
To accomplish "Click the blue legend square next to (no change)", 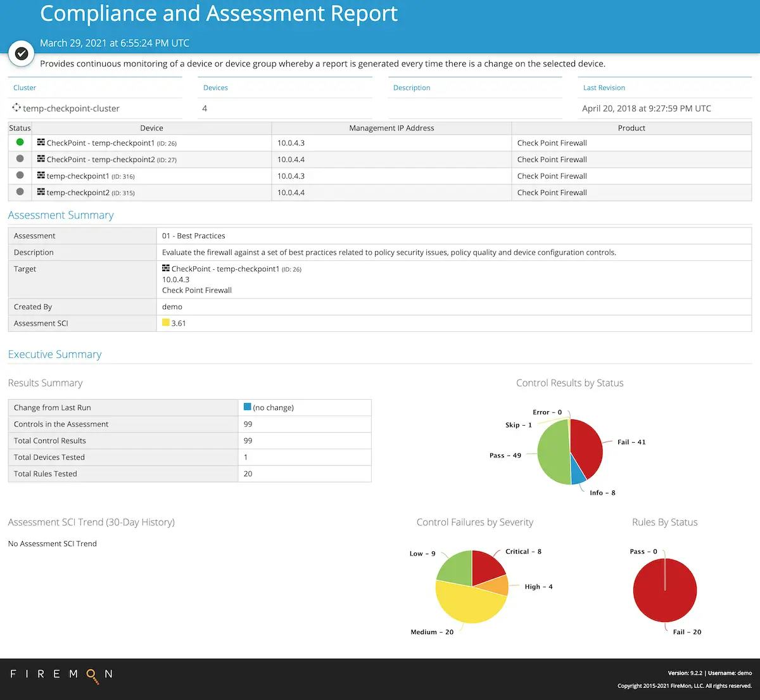I will click(247, 407).
